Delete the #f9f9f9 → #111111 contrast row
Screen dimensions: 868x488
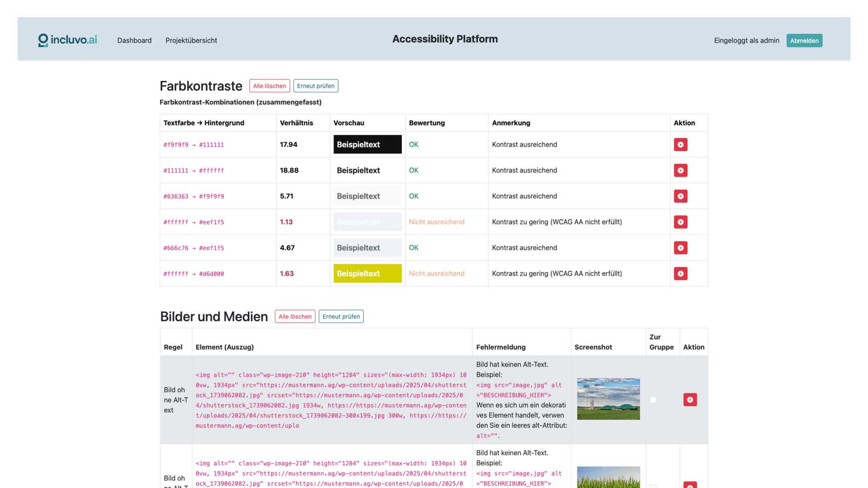680,145
